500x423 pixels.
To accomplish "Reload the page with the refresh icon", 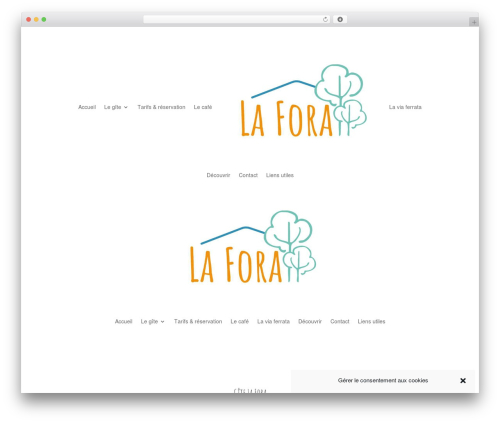I will point(325,20).
